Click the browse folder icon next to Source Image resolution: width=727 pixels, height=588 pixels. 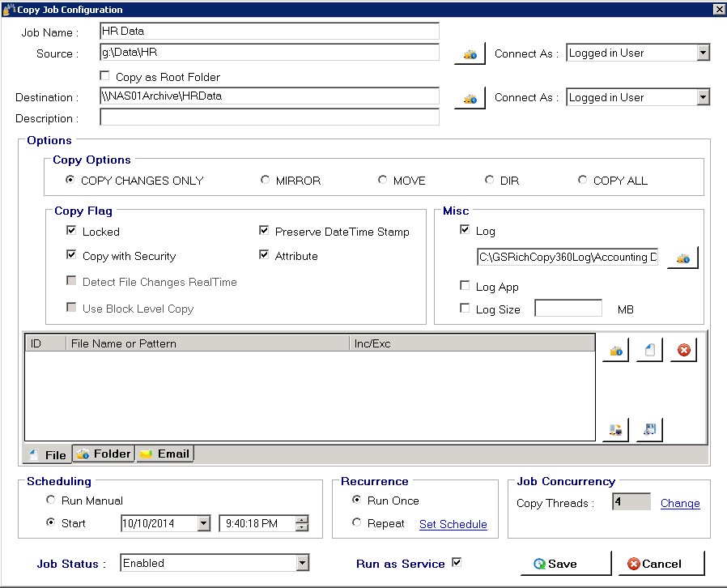[x=469, y=54]
